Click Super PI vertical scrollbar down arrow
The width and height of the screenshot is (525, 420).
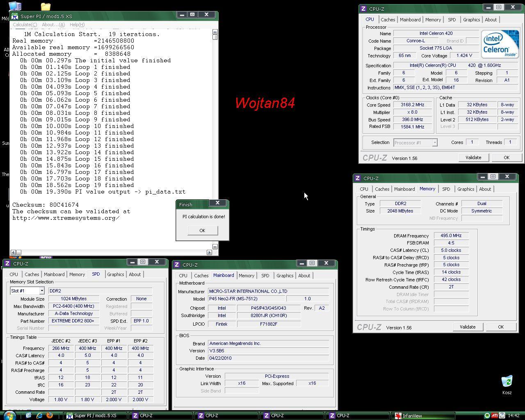[x=215, y=247]
